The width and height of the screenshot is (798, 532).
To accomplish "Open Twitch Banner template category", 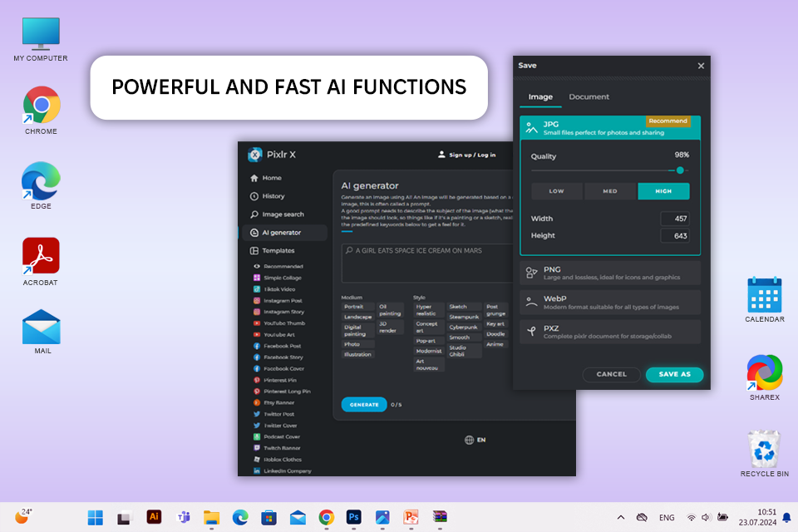I will point(278,449).
